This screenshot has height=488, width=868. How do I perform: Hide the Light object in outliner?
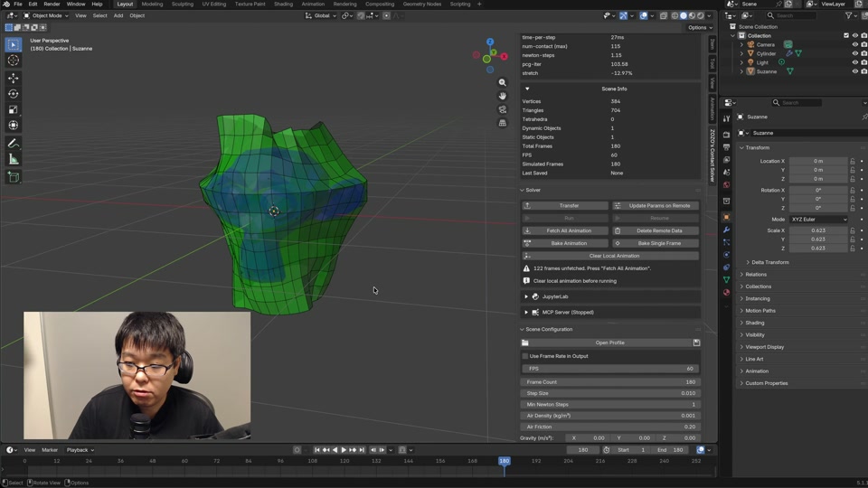coord(854,62)
